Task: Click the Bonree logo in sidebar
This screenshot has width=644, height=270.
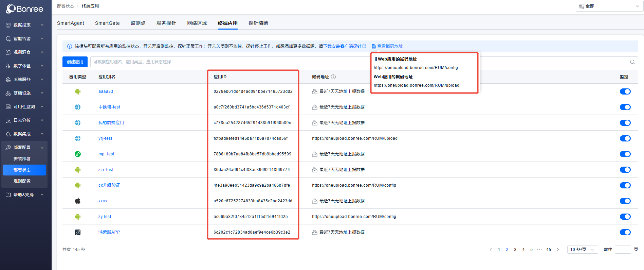Action: tap(25, 9)
